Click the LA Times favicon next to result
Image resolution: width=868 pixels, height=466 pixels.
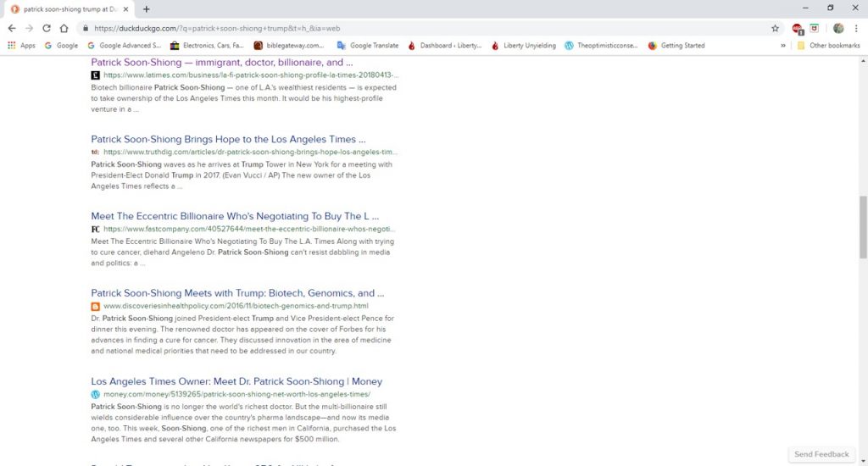(x=95, y=75)
